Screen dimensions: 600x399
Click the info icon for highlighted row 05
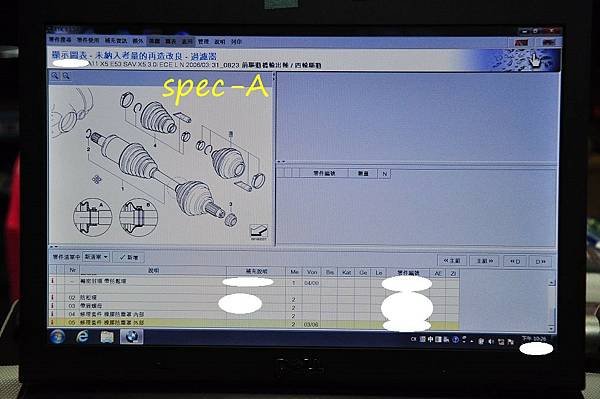tap(52, 323)
